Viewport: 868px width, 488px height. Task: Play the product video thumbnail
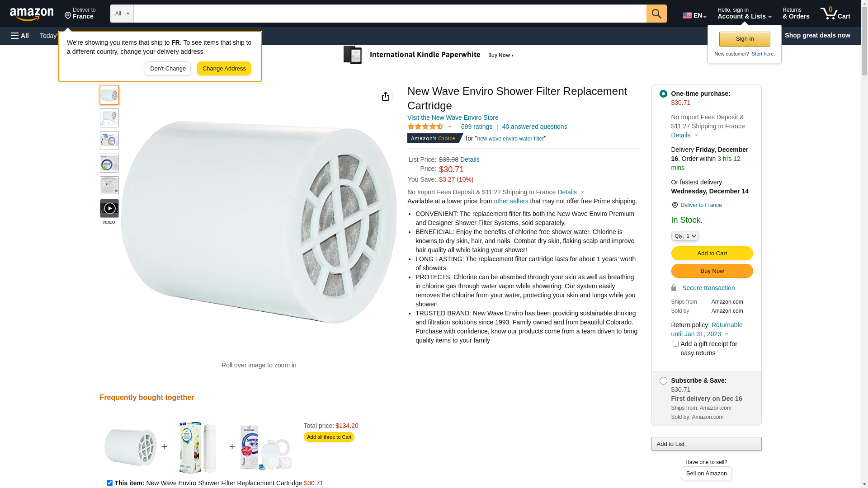[x=109, y=208]
